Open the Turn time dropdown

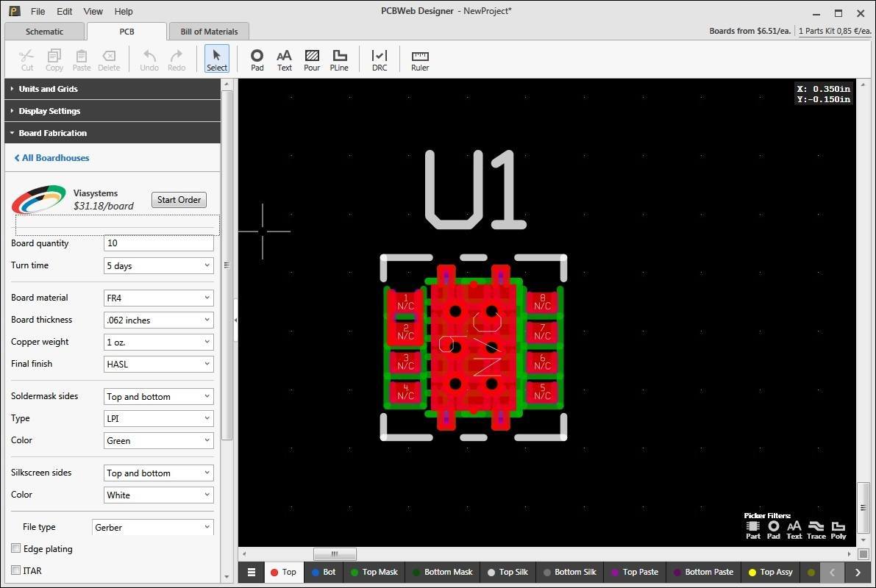[x=159, y=266]
